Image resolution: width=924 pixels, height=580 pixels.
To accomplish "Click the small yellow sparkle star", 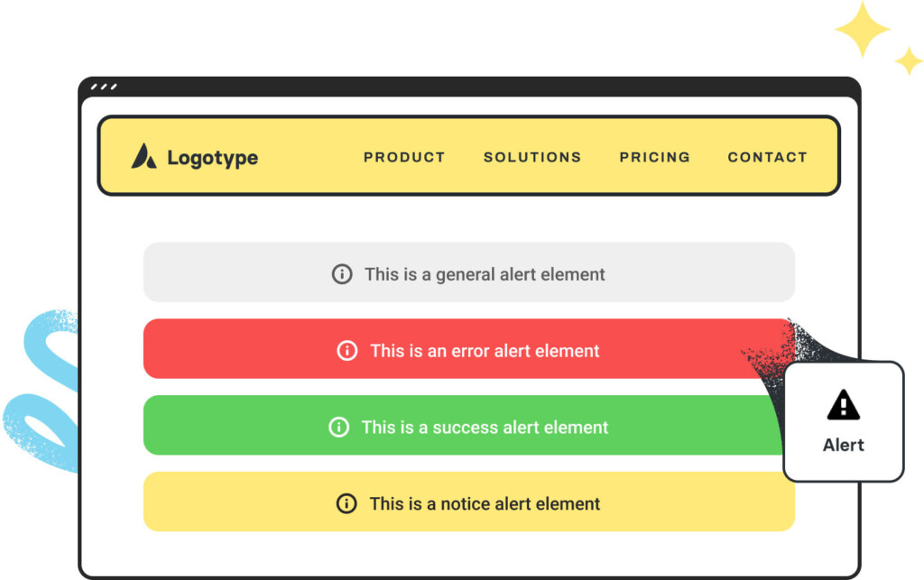I will point(909,61).
